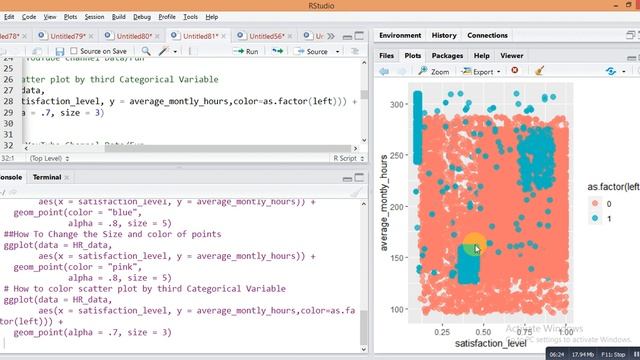The height and width of the screenshot is (360, 640).
Task: Open find and replace magnifier icon
Action: point(146,51)
